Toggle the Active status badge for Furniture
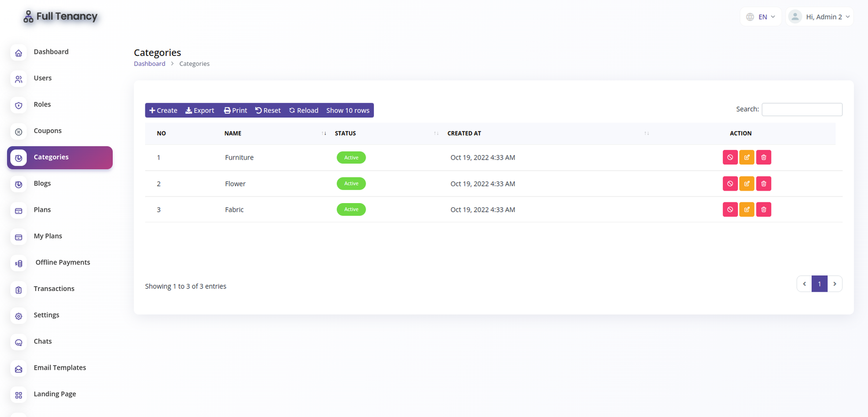The height and width of the screenshot is (417, 868). [351, 157]
